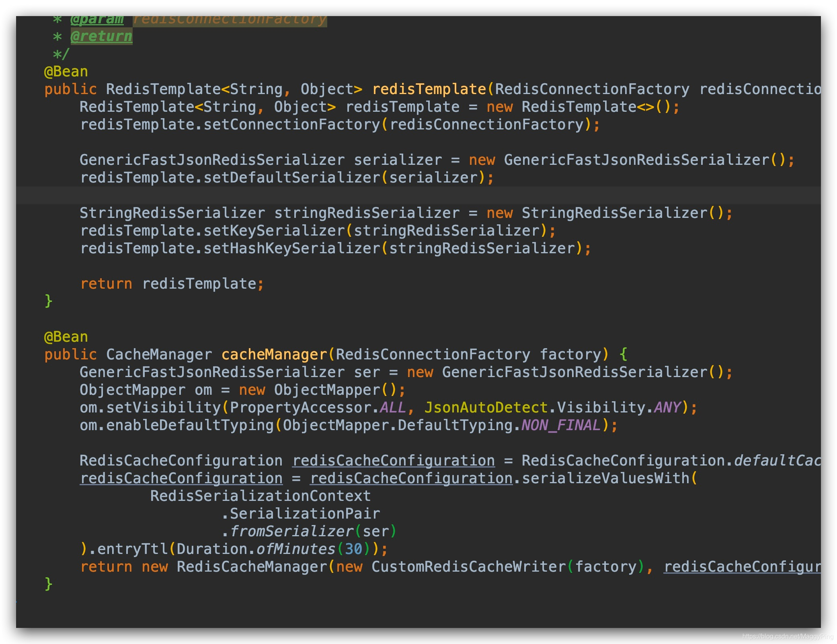This screenshot has height=644, width=837.
Task: Click the PropertyAccessor.ALL constant
Action: coord(392,408)
